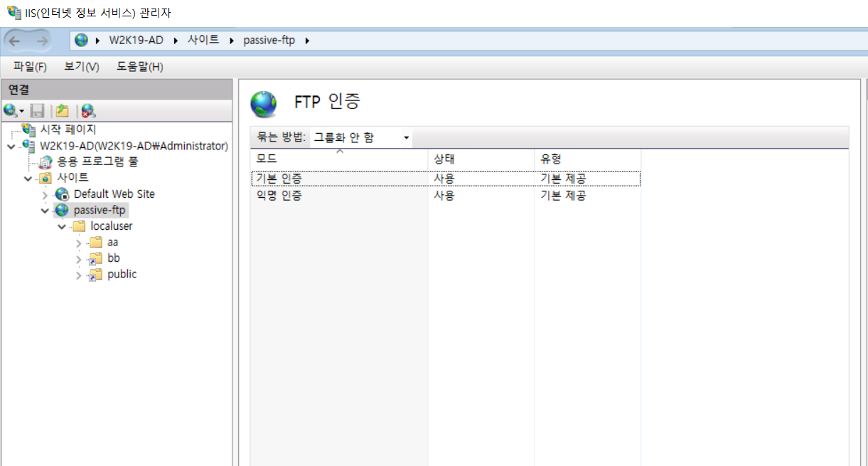The image size is (868, 466).
Task: Click 사용 status of 익명 인증
Action: click(x=444, y=195)
